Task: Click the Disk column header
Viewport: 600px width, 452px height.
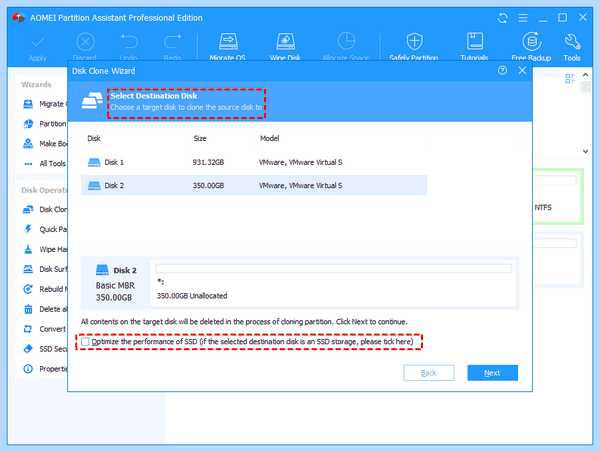Action: [x=94, y=138]
